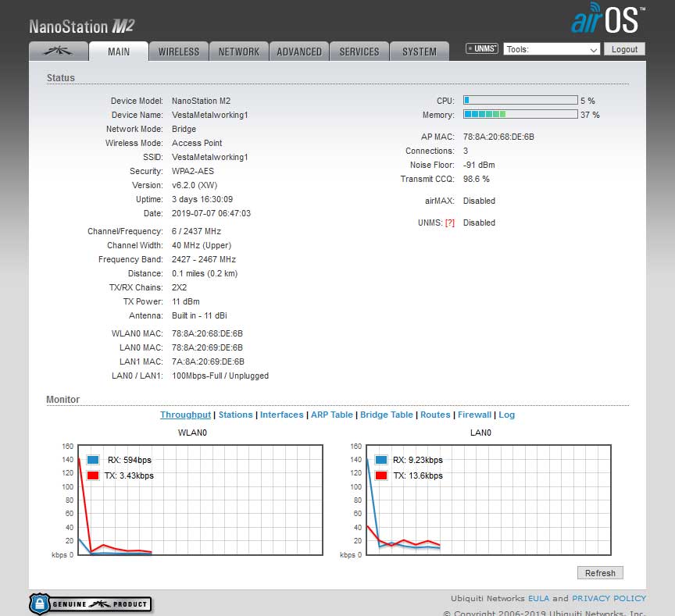Screen dimensions: 675x616
Task: Click the Genuine Product badge
Action: tap(91, 604)
